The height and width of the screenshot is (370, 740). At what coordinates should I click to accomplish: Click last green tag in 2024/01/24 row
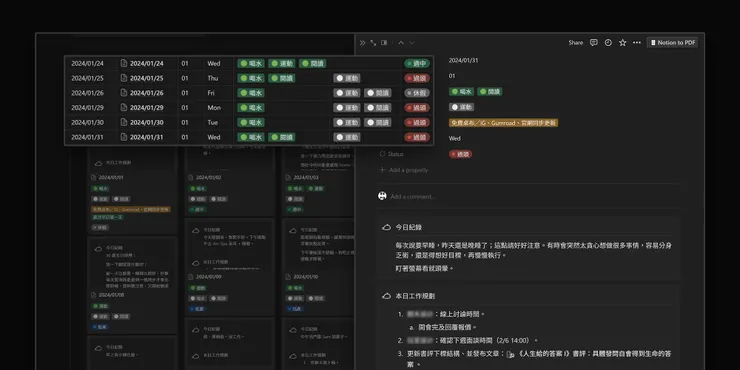pyautogui.click(x=312, y=63)
